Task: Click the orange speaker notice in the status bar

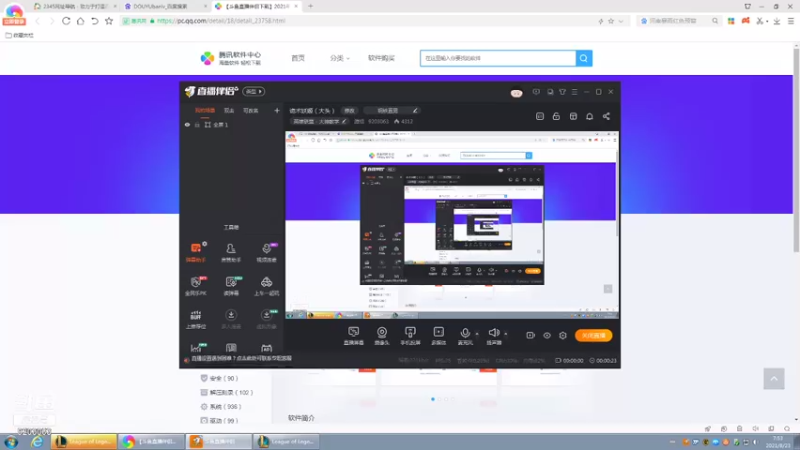Action: (187, 359)
